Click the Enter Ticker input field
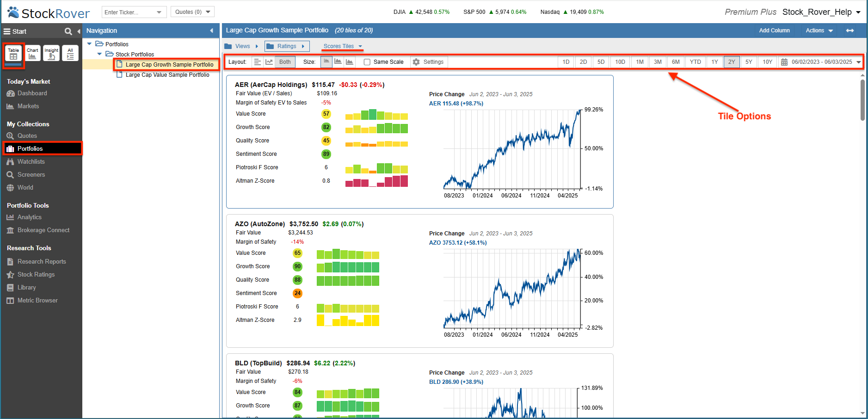 (129, 12)
